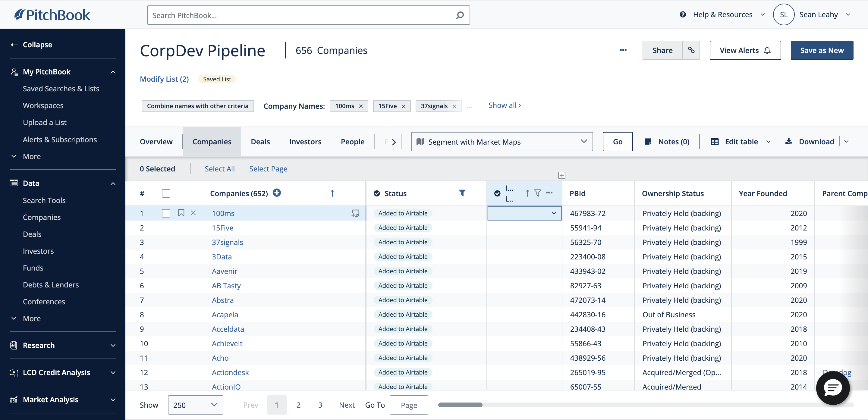Open the Show 250 rows dropdown

(195, 405)
